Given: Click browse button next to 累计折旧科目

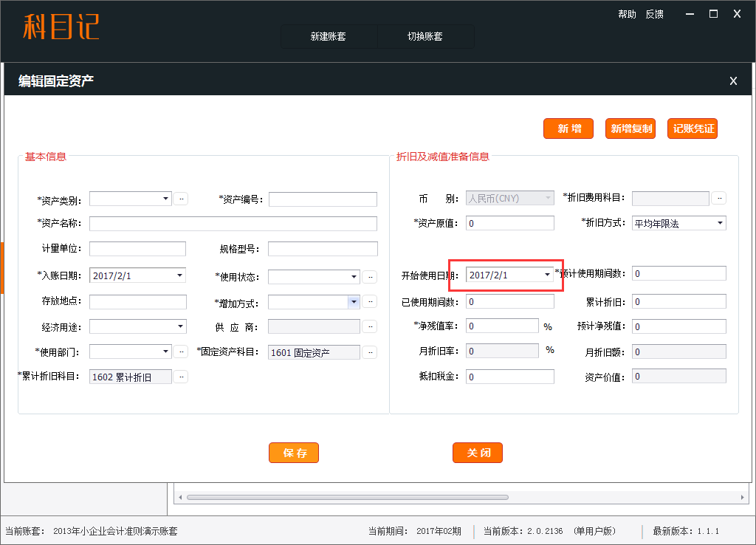Looking at the screenshot, I should coord(181,377).
